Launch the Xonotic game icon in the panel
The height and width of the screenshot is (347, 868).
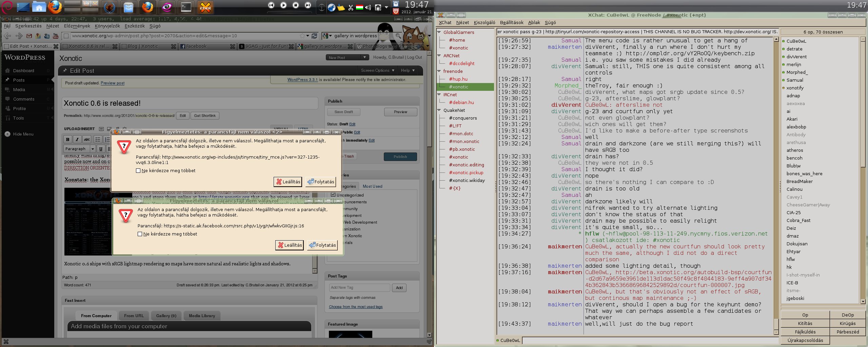click(109, 7)
